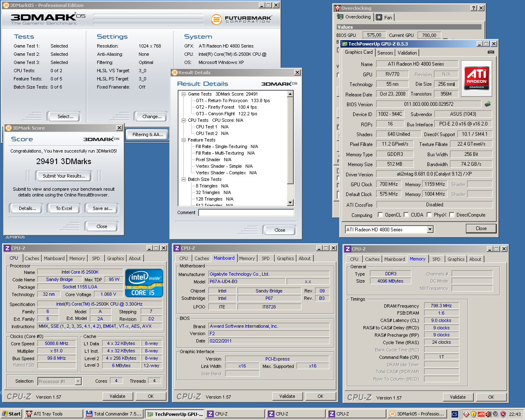Select GT3 - Canyon Flight row
The image size is (525, 420).
[x=226, y=114]
